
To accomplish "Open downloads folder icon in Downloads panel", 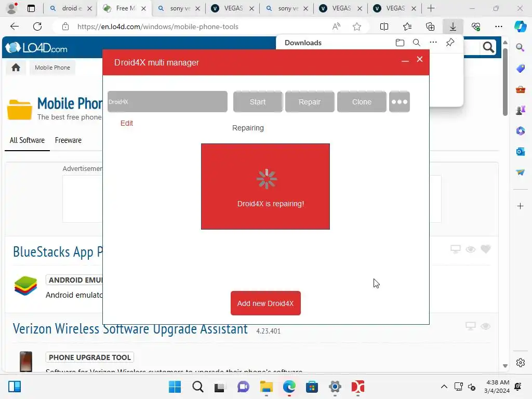I will 400,43.
